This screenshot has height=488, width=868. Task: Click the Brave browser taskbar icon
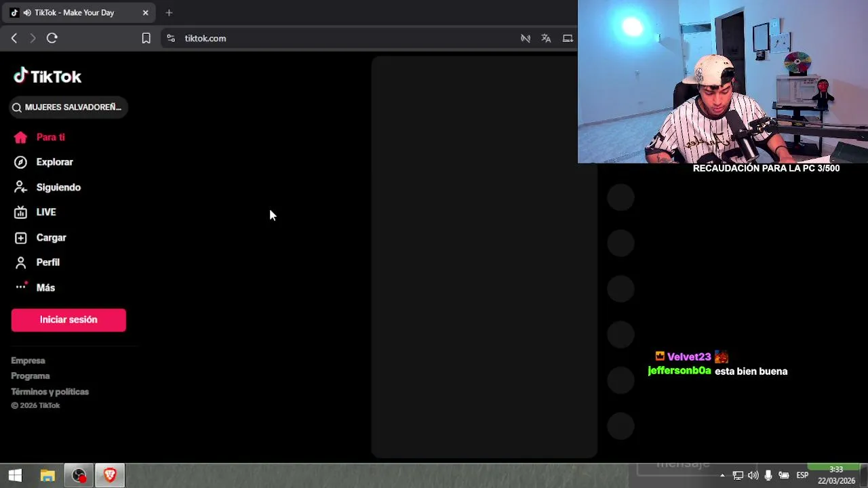click(x=110, y=476)
